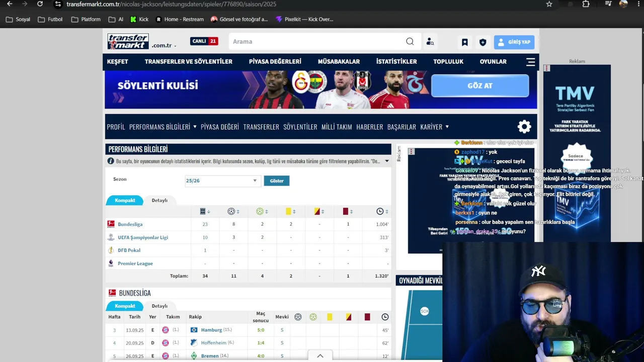
Task: Open the UEFA Şampiyonlar Ligi link
Action: coord(143,237)
